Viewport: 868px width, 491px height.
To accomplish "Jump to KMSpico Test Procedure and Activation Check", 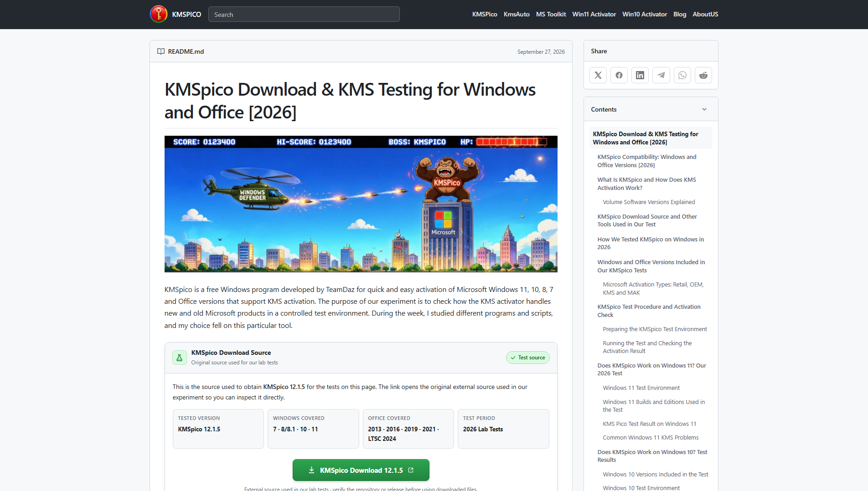I will tap(649, 311).
